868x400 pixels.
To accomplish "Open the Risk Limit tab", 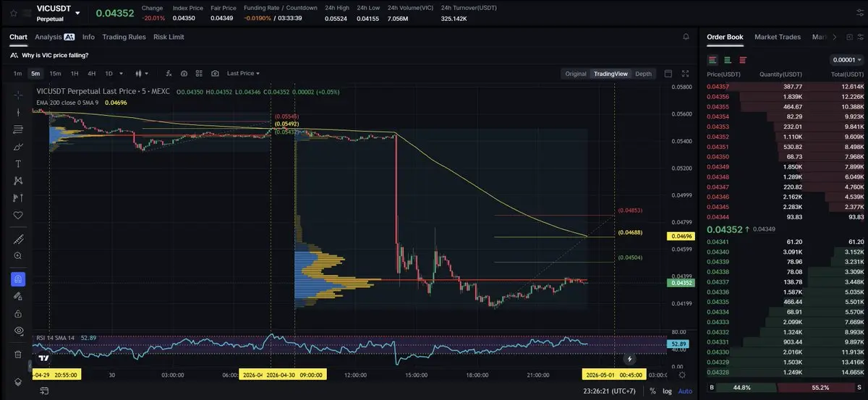I will [169, 37].
